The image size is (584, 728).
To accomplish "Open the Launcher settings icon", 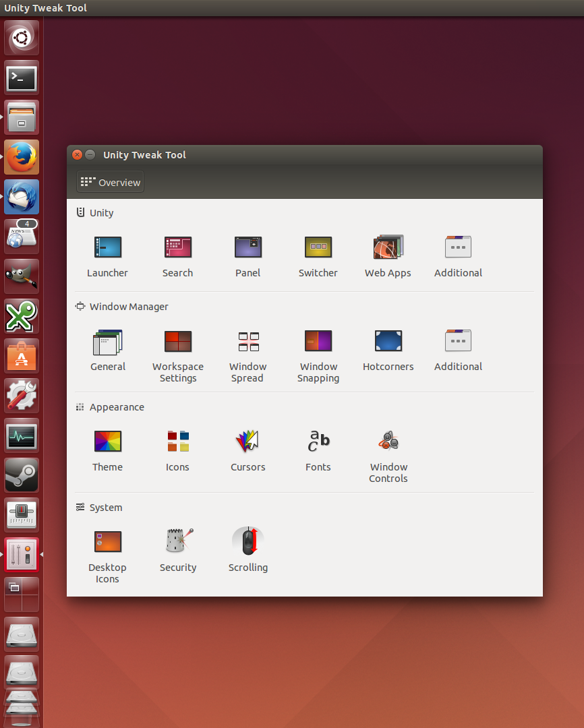I will [107, 247].
